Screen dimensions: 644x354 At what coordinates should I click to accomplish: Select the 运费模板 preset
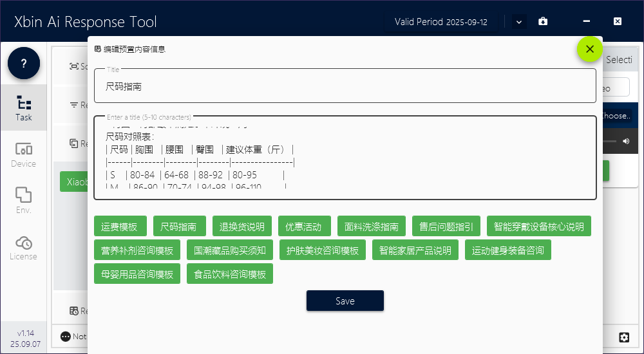[121, 227]
